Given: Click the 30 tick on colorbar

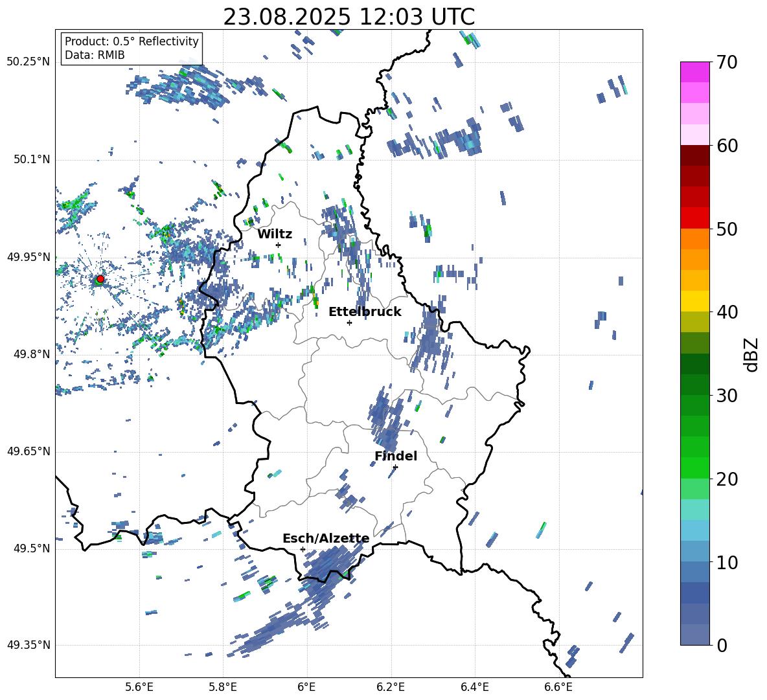Looking at the screenshot, I should [727, 395].
